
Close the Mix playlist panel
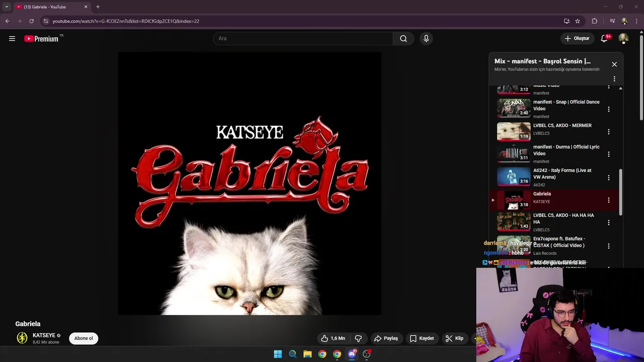tap(614, 64)
